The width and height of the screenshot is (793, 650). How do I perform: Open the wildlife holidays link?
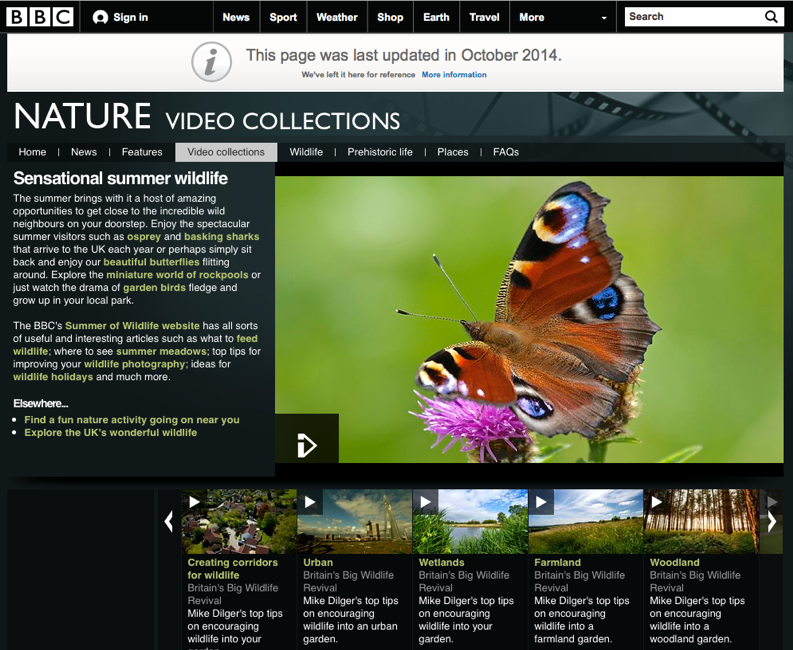click(53, 377)
